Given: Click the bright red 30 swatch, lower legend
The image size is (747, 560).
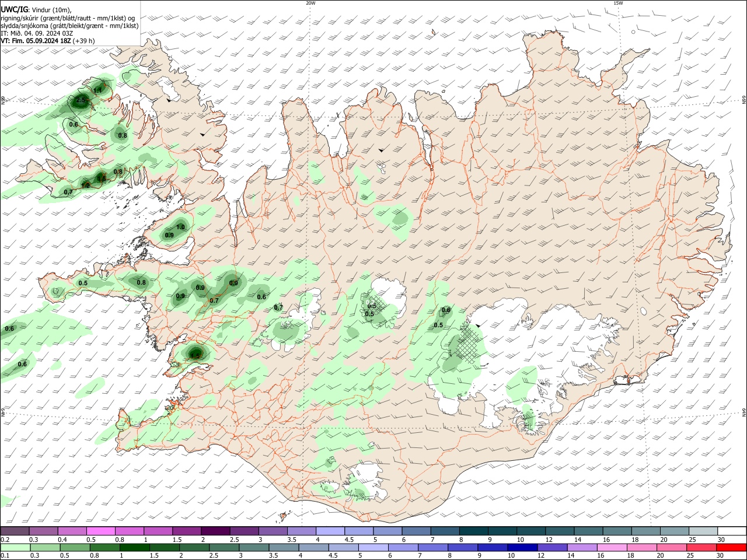Looking at the screenshot, I should [731, 547].
